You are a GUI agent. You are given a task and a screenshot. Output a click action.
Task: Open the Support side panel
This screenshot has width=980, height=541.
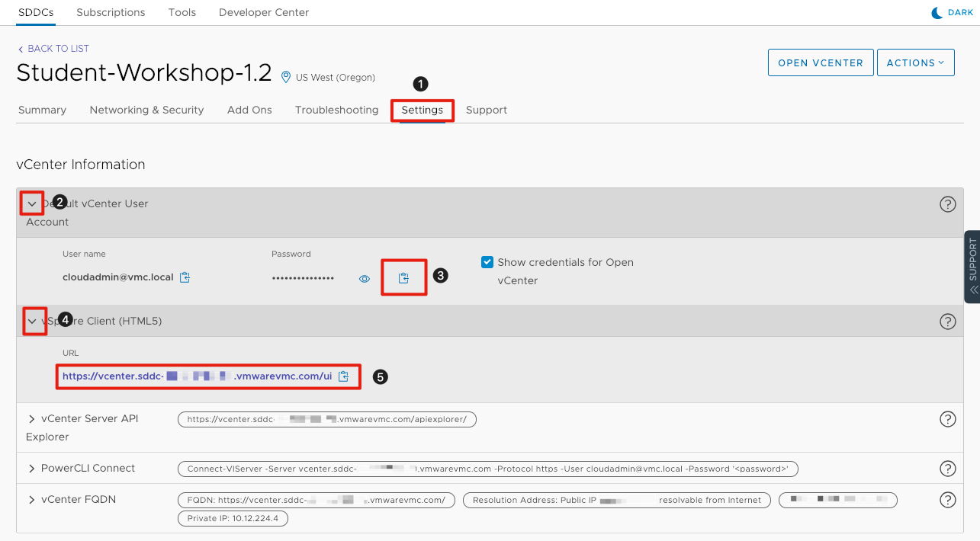coord(972,267)
